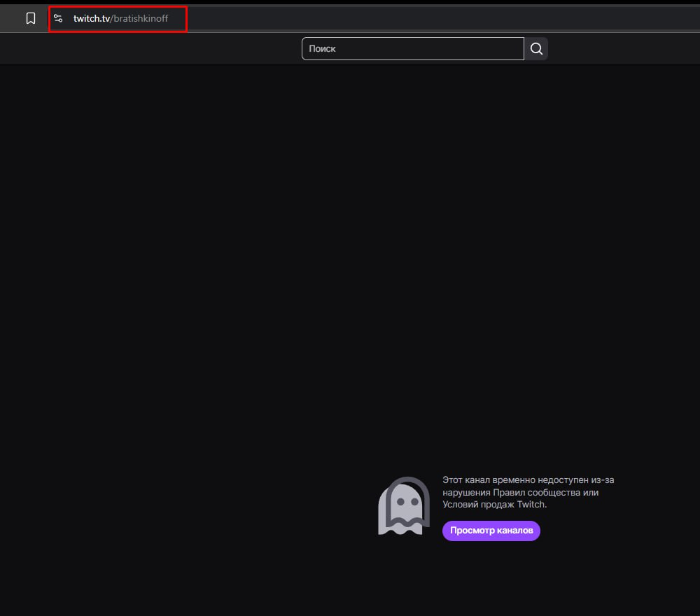Focus the Поиск search field
This screenshot has width=700, height=616.
pos(413,49)
